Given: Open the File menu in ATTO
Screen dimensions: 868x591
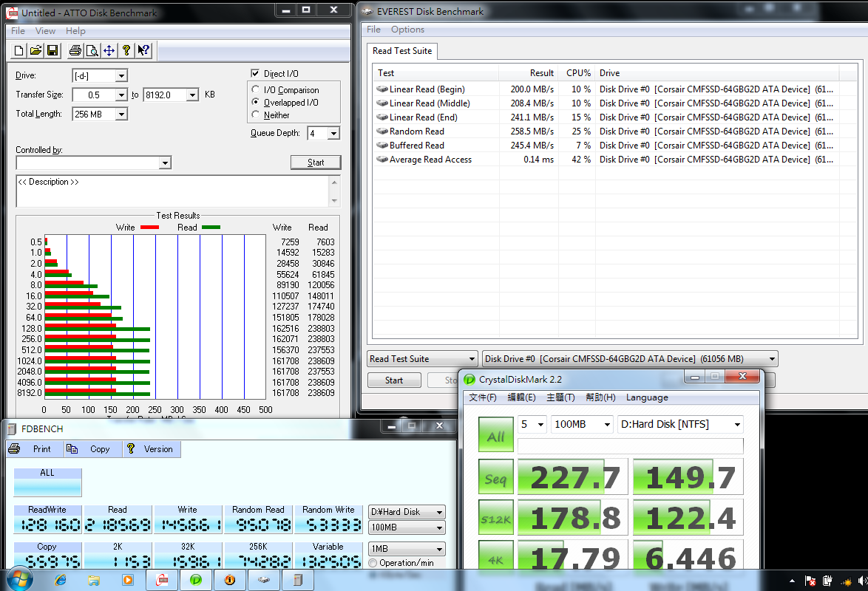Looking at the screenshot, I should [x=18, y=31].
